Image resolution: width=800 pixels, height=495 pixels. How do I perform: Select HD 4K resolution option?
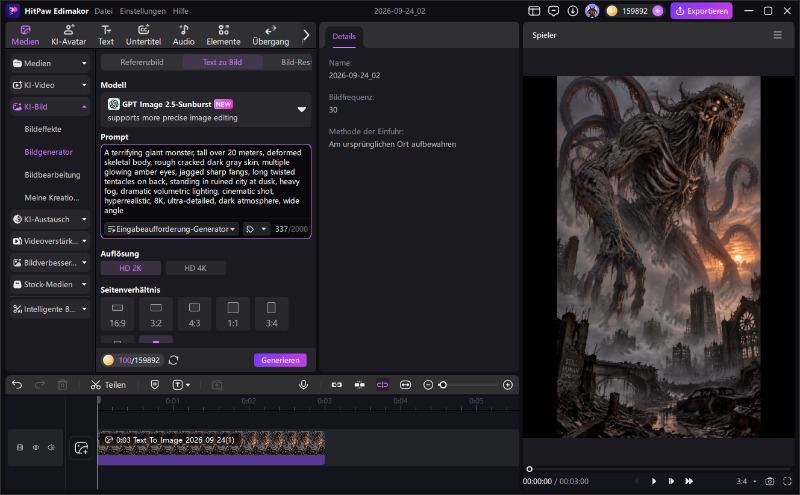(x=195, y=268)
